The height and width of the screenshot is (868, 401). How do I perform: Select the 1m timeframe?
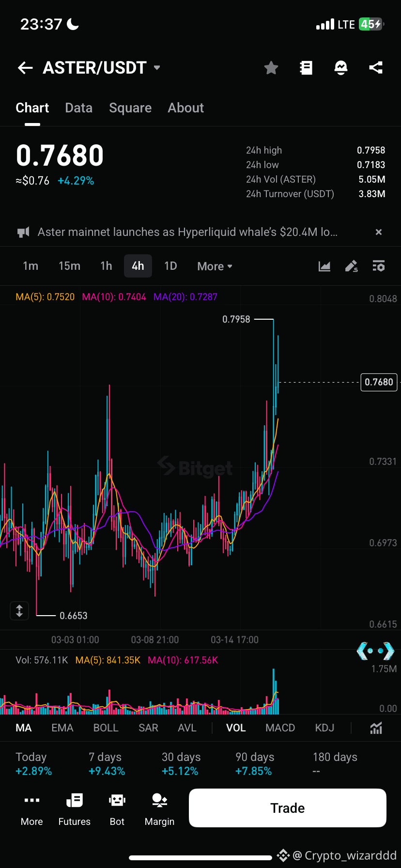coord(31,266)
